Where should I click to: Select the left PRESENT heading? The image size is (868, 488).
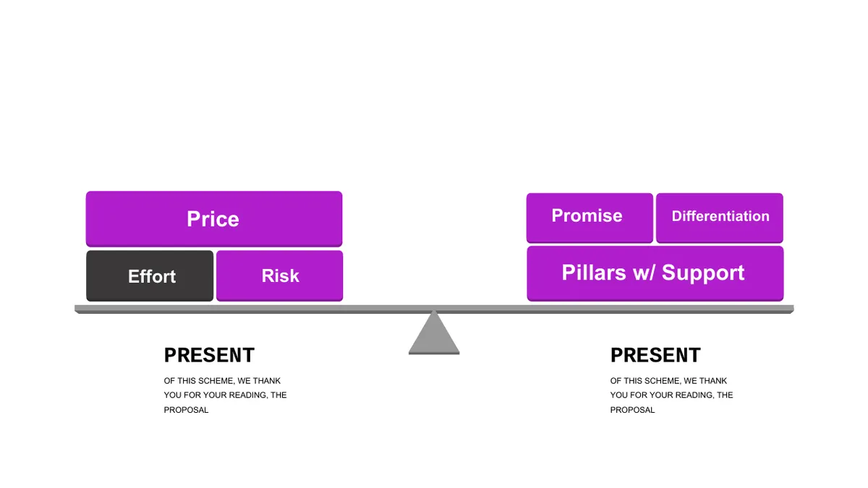(209, 355)
